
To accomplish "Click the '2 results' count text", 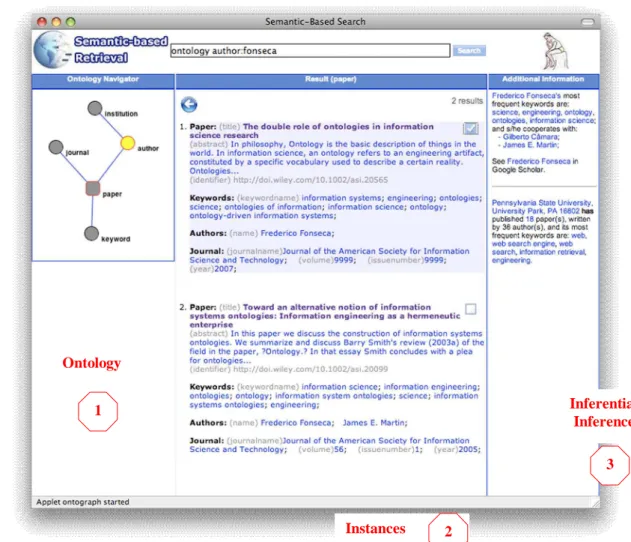I will (x=467, y=101).
